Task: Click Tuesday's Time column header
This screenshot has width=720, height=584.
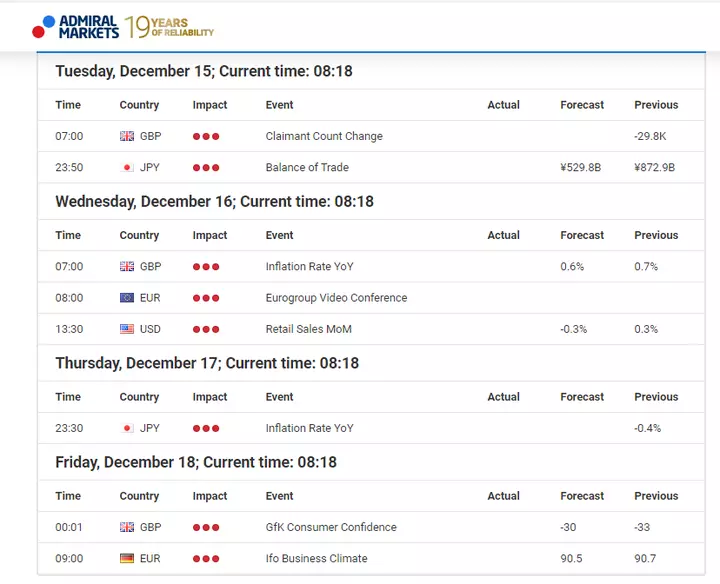Action: (68, 105)
